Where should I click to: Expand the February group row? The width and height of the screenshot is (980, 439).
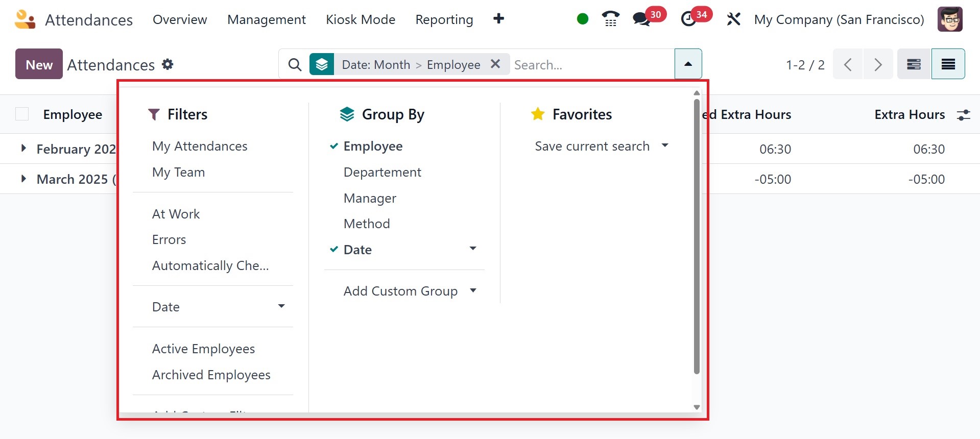(x=23, y=149)
